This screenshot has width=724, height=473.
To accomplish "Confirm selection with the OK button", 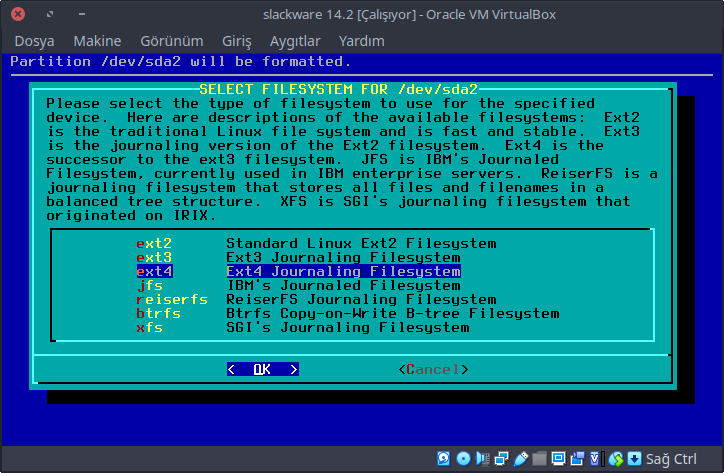I will (263, 369).
